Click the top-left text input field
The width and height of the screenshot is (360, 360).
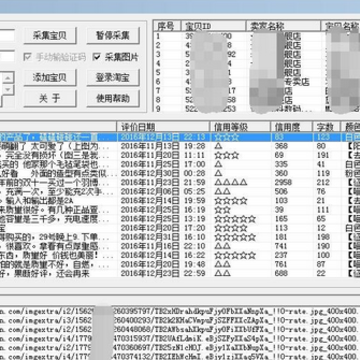click(x=7, y=36)
